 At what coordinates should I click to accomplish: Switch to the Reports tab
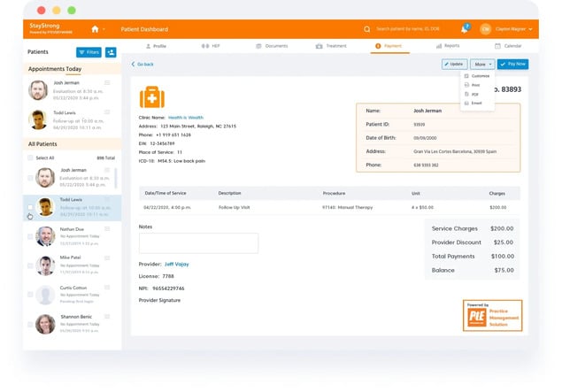click(448, 46)
